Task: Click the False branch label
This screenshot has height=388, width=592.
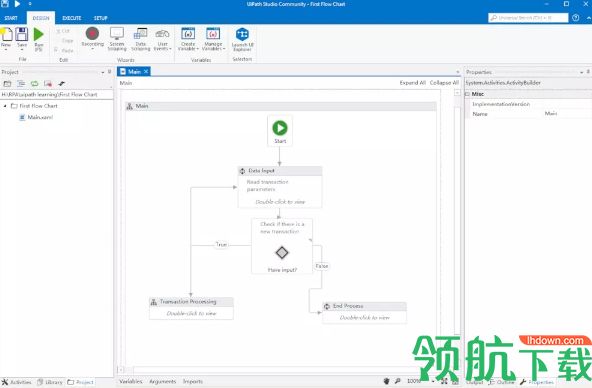Action: [322, 266]
